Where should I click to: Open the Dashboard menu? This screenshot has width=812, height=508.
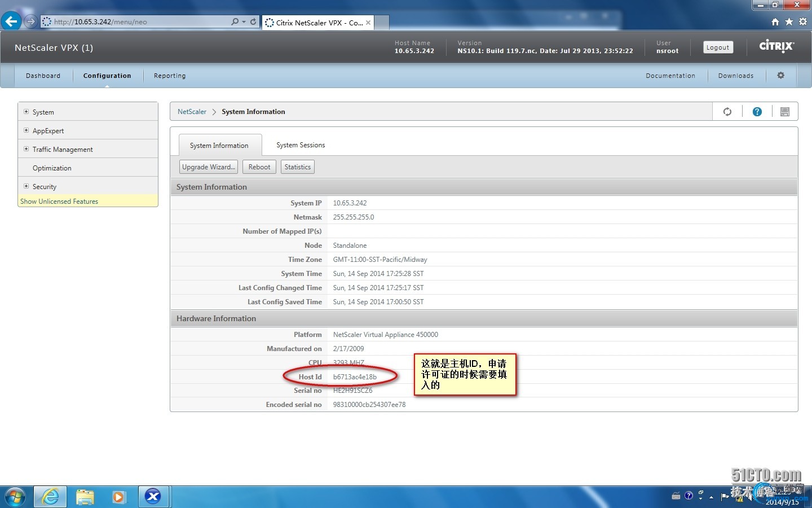pos(43,76)
